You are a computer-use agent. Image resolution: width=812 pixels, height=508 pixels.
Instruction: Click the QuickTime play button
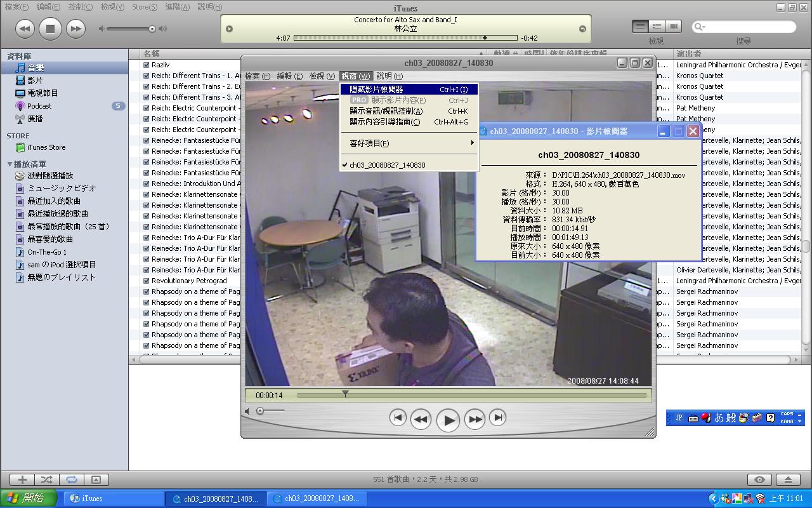pyautogui.click(x=448, y=420)
